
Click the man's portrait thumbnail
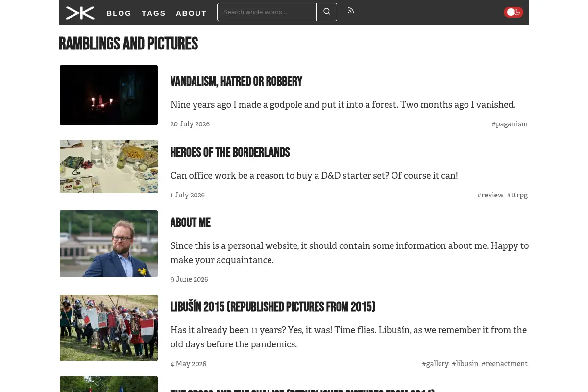coord(109,244)
